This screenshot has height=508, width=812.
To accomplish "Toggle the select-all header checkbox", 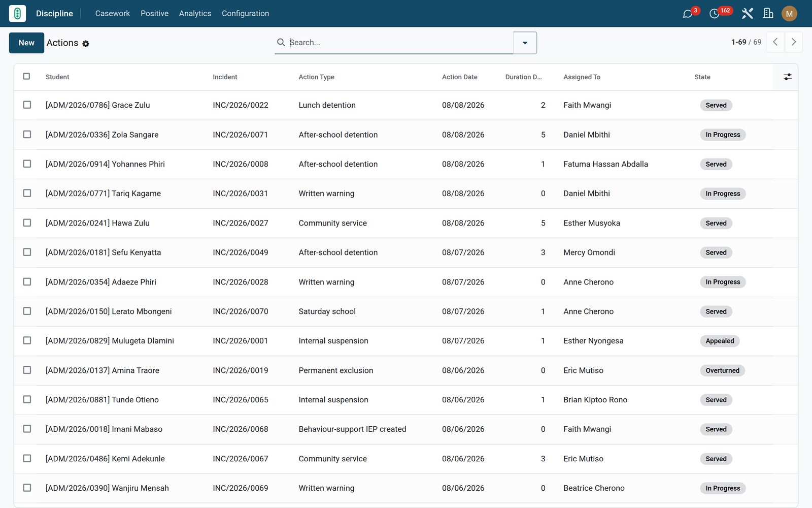I will 26,77.
